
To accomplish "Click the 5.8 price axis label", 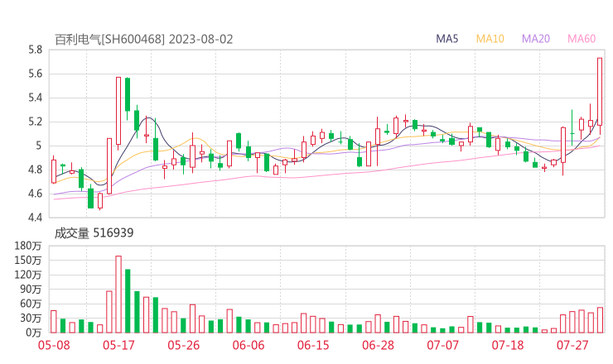I will [35, 50].
